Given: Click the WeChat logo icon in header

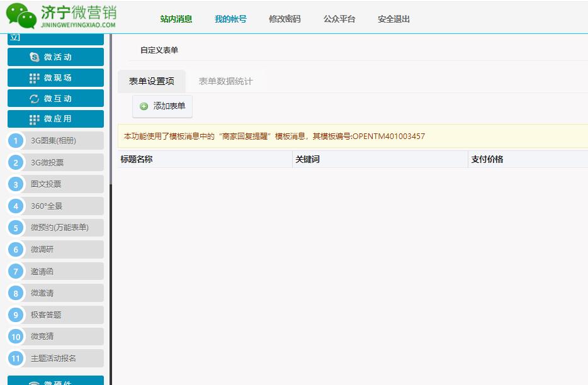Looking at the screenshot, I should pyautogui.click(x=21, y=16).
